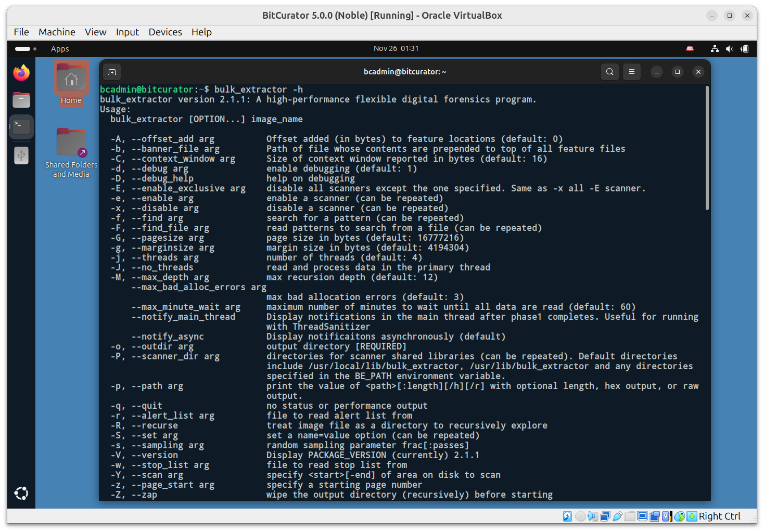Image resolution: width=764 pixels, height=532 pixels.
Task: Open the VirtualBox File menu
Action: point(21,32)
